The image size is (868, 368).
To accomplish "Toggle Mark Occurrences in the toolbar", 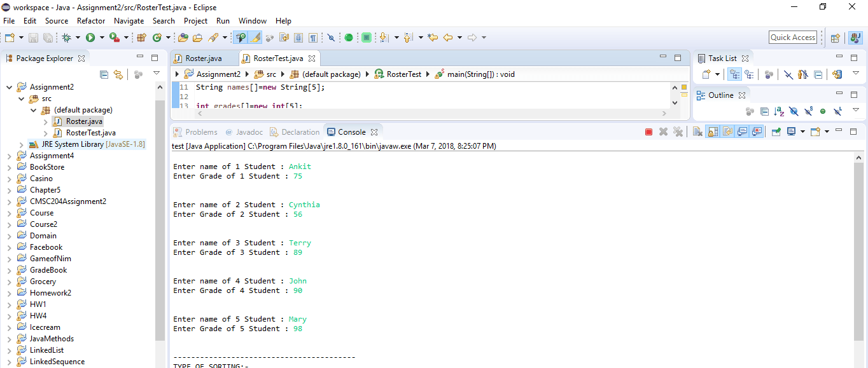I will click(x=256, y=37).
